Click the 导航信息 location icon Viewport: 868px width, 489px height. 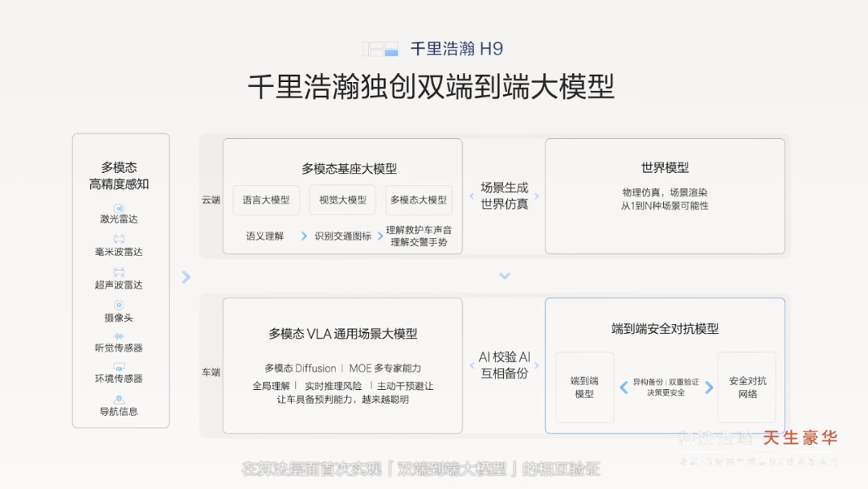click(118, 399)
